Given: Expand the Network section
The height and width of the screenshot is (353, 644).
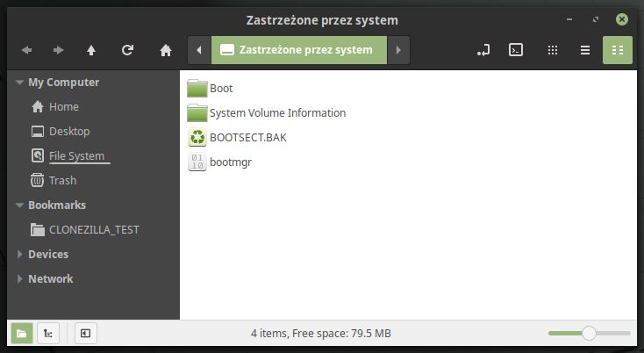Looking at the screenshot, I should pos(19,278).
